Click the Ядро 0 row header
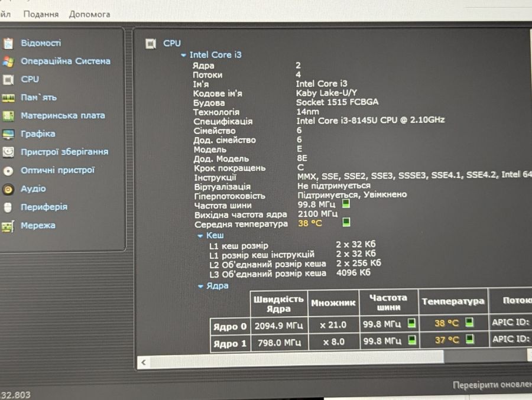532x400 pixels. [230, 326]
